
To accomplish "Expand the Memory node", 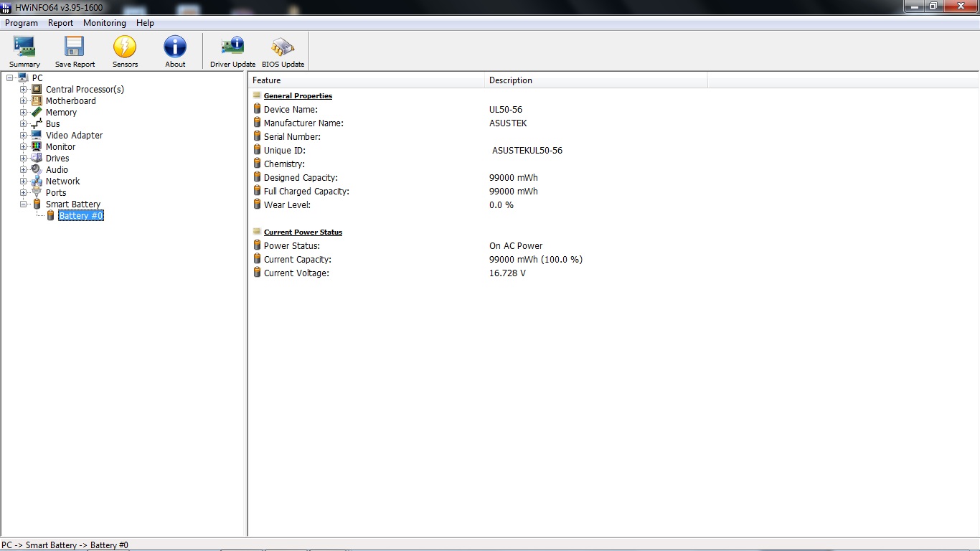I will pyautogui.click(x=23, y=112).
